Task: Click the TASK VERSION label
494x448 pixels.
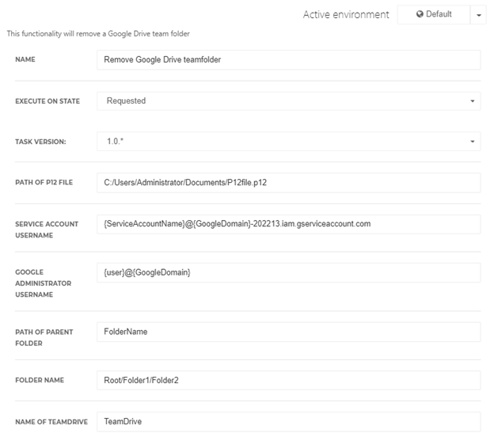Action: (40, 142)
